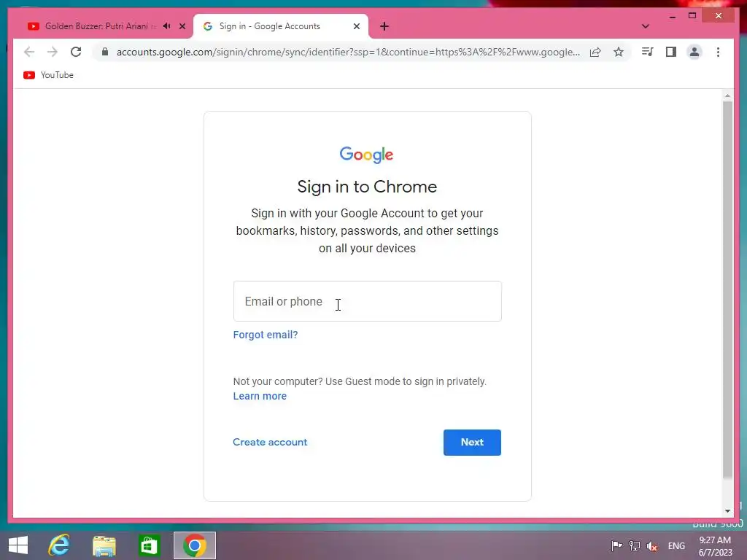Toggle the side panel icon
The width and height of the screenshot is (747, 560).
[x=671, y=52]
